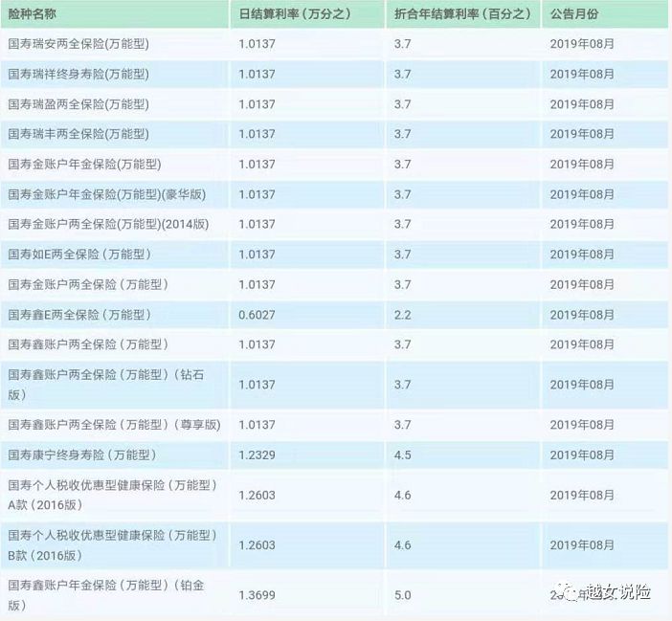Image resolution: width=672 pixels, height=621 pixels.
Task: Click annual rate 4.6 in B款 row
Action: (402, 545)
